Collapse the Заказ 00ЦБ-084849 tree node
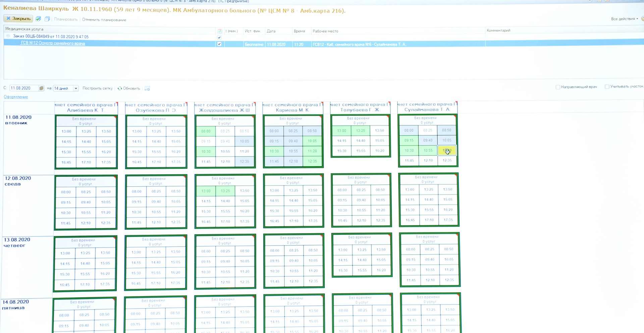The height and width of the screenshot is (333, 644). (x=8, y=36)
